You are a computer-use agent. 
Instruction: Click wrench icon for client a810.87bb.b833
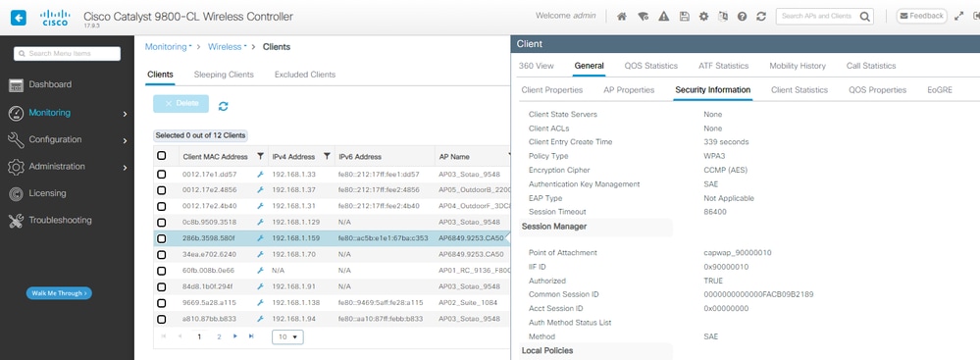[260, 319]
